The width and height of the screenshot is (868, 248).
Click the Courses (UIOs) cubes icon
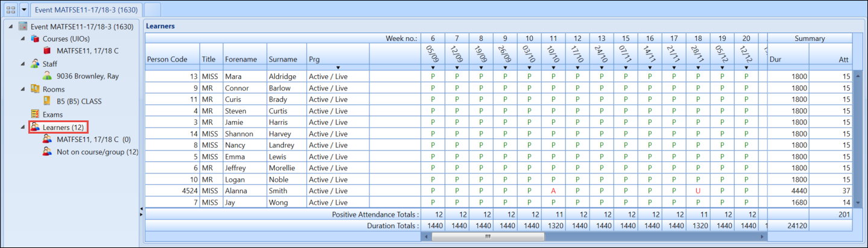(x=35, y=39)
